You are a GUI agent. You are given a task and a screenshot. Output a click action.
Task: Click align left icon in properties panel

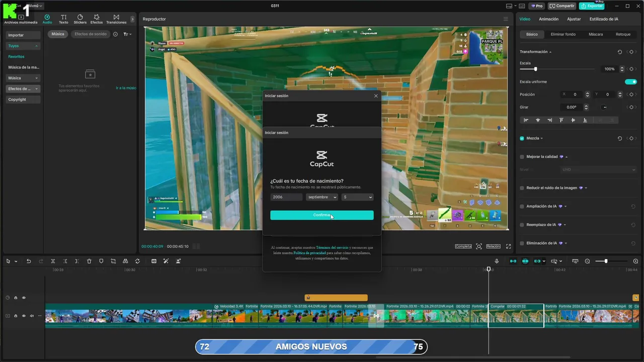[x=526, y=120]
